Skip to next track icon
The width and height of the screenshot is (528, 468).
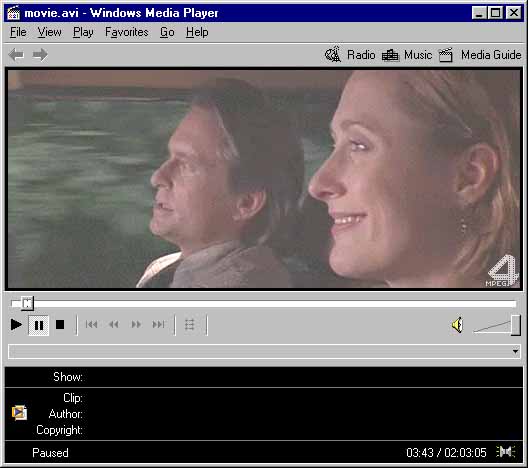tap(159, 325)
